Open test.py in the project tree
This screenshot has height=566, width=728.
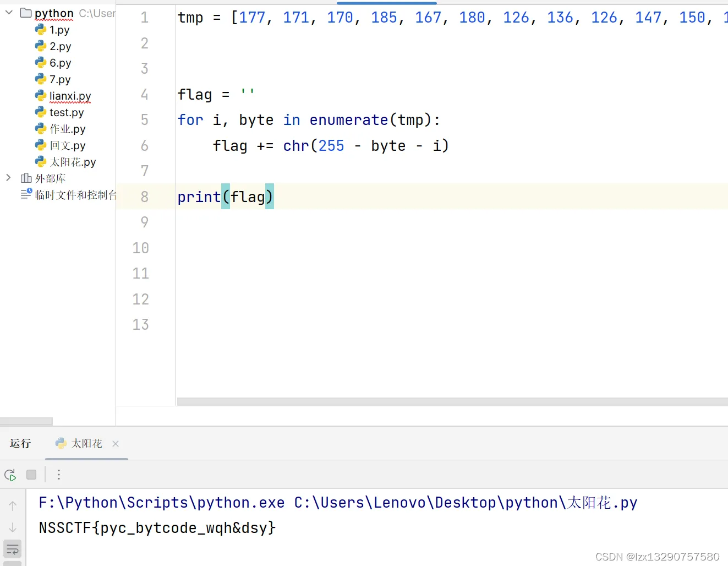tap(67, 112)
